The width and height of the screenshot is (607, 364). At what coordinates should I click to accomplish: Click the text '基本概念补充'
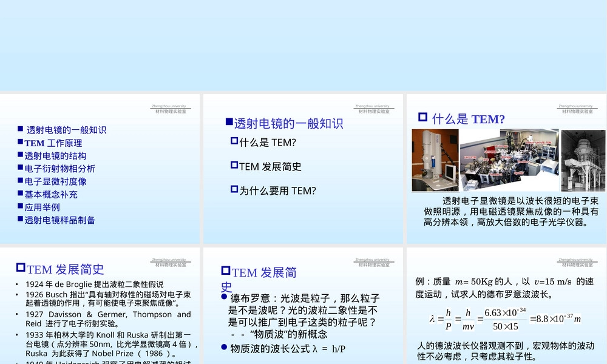pyautogui.click(x=51, y=195)
